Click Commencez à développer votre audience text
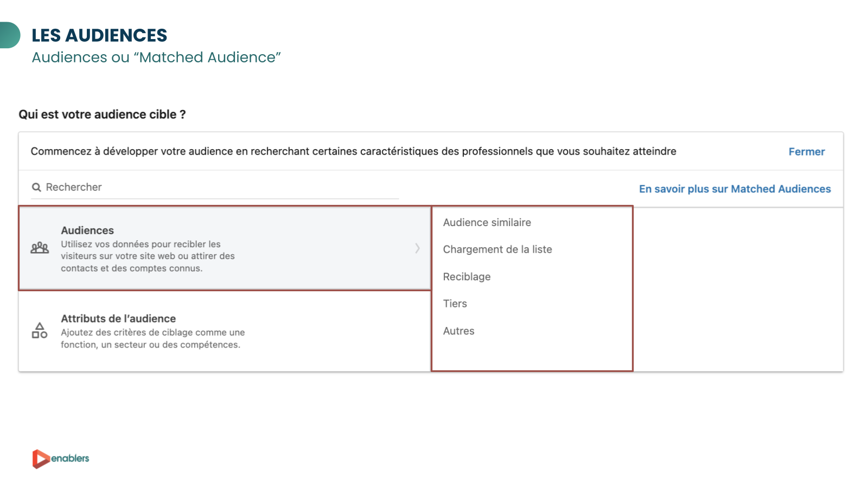Viewport: 868px width, 488px height. click(x=353, y=151)
